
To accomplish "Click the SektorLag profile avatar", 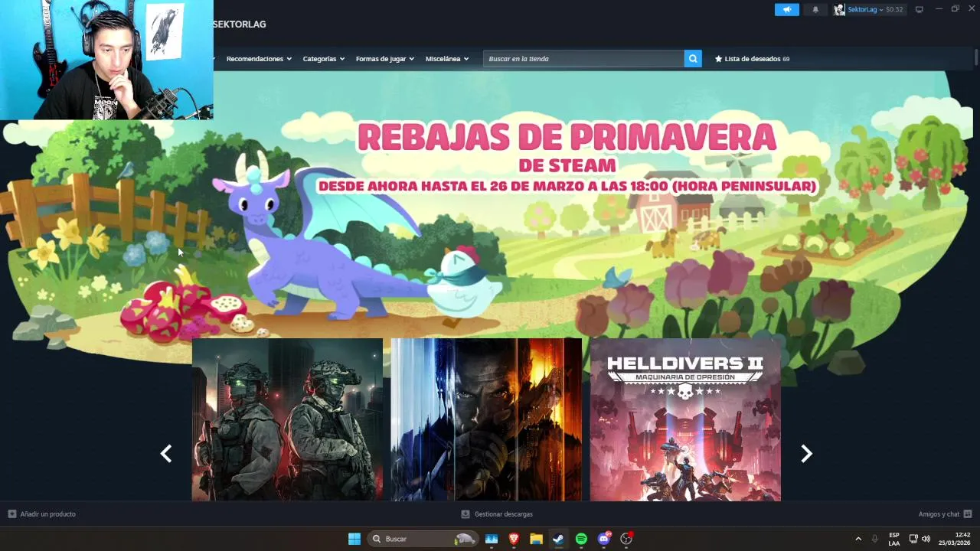I will (839, 9).
